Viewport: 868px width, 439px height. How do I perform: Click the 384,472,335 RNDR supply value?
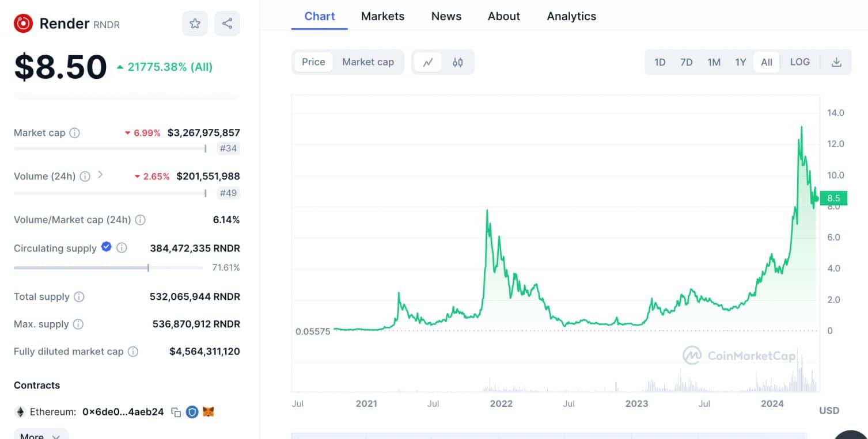(195, 249)
